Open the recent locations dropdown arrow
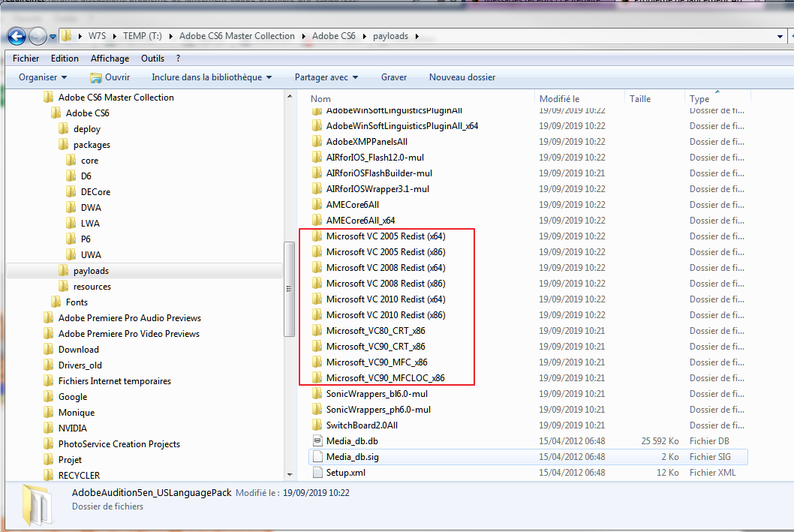 pos(53,37)
